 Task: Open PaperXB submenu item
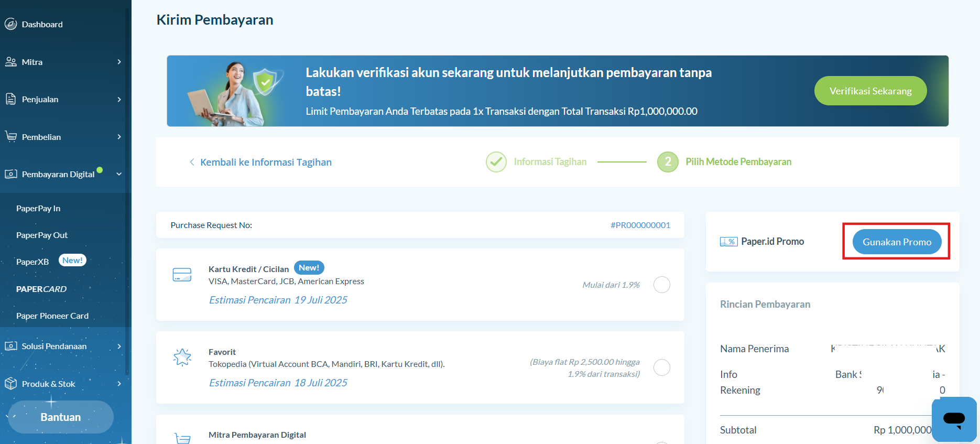(x=32, y=262)
